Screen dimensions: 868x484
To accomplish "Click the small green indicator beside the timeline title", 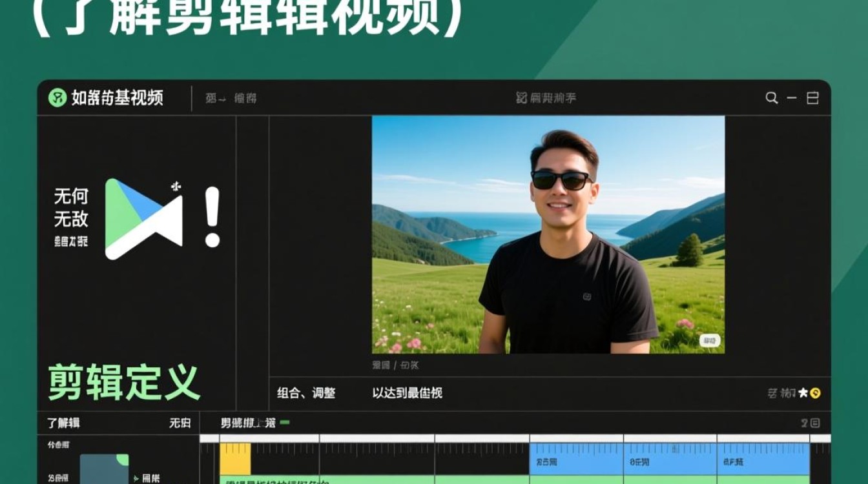I will point(285,422).
